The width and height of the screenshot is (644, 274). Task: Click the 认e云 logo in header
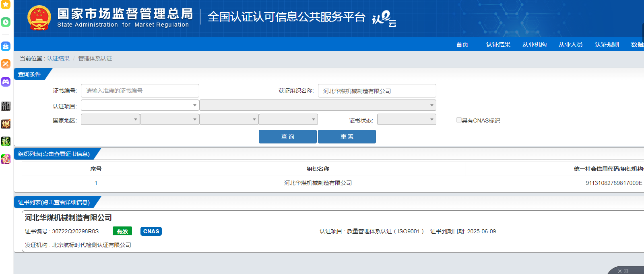[x=384, y=19]
